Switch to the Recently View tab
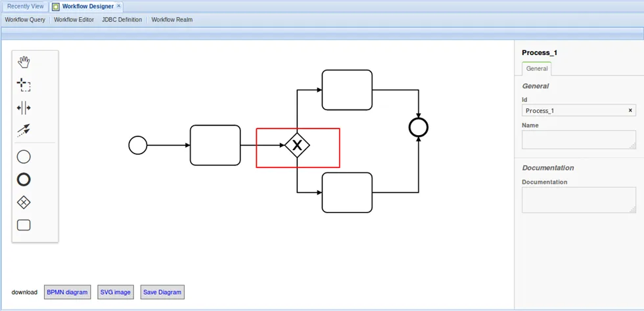This screenshot has height=311, width=644. (x=25, y=7)
